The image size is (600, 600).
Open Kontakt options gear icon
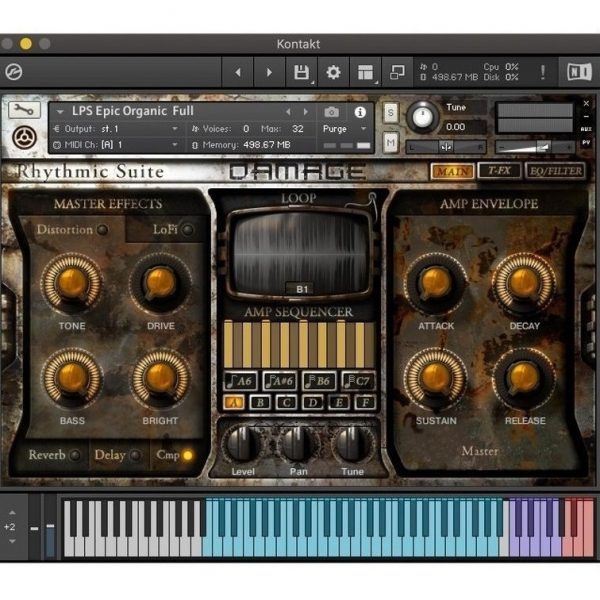333,72
